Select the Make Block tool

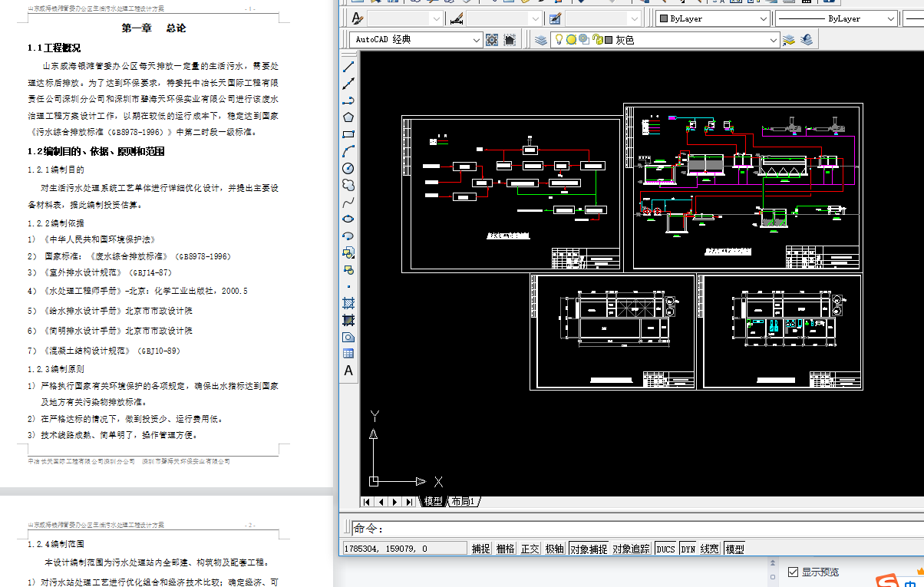(x=348, y=269)
